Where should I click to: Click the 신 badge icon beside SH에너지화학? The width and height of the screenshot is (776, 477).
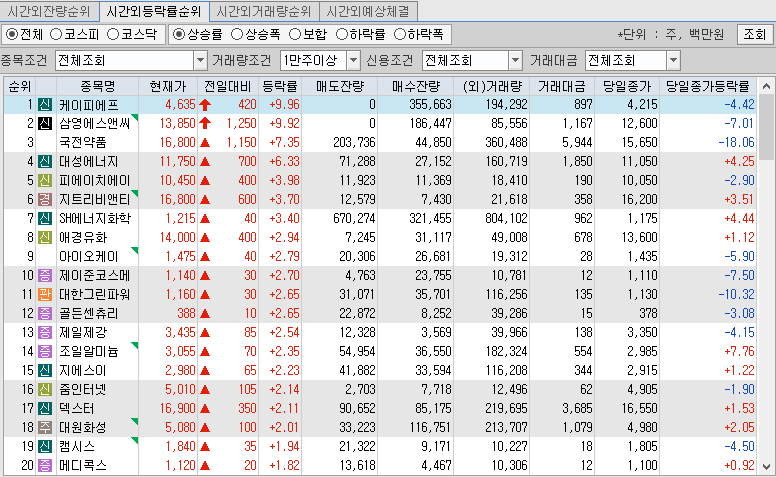pos(45,219)
